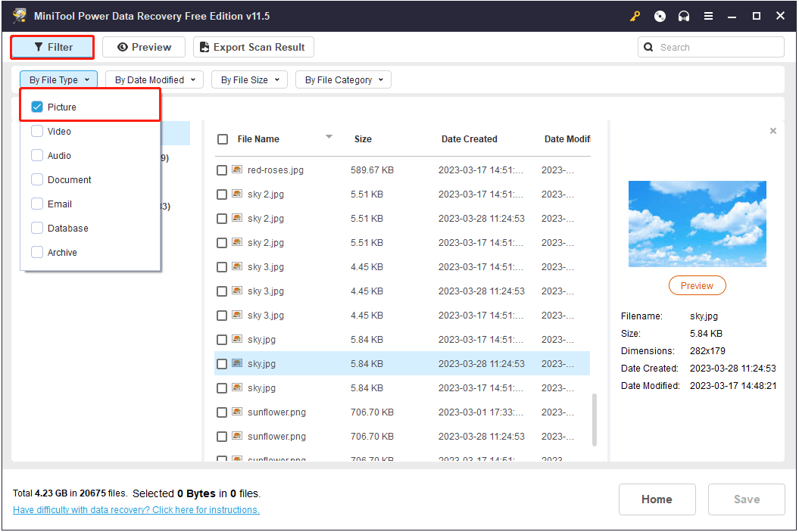Click the MiniTool app logo icon
The width and height of the screenshot is (799, 532).
20,16
